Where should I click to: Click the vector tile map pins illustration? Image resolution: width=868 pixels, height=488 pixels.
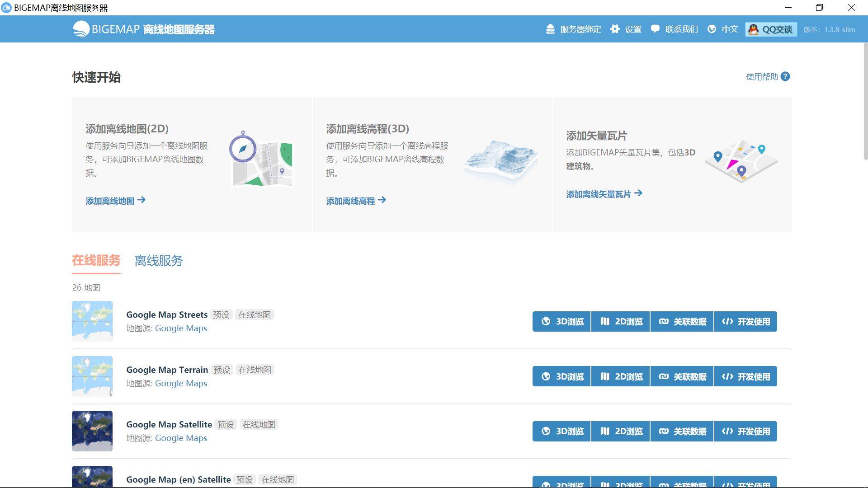[x=741, y=161]
